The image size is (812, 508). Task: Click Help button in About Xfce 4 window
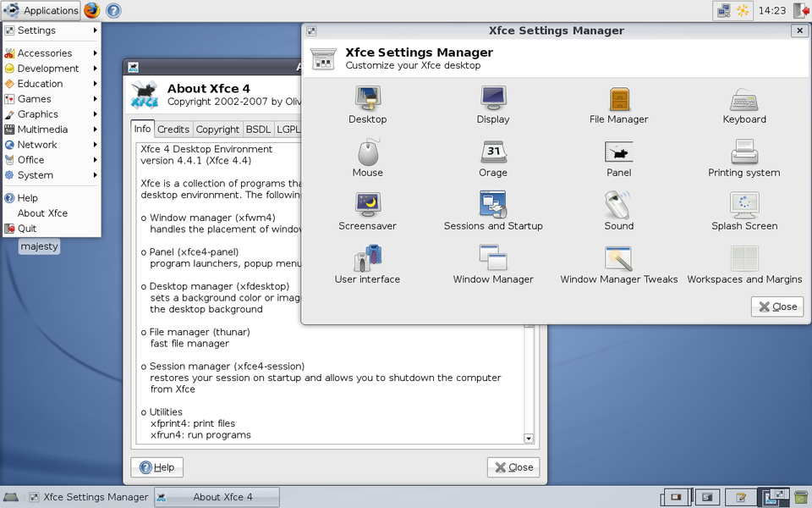click(x=157, y=467)
